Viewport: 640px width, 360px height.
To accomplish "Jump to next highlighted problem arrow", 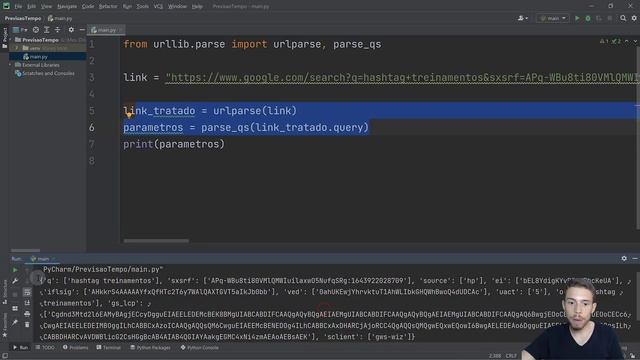I will point(635,41).
